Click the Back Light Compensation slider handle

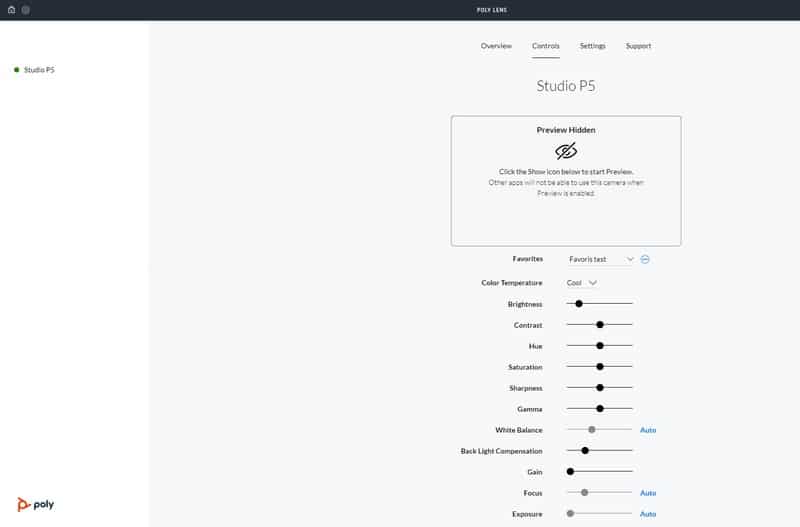point(585,450)
